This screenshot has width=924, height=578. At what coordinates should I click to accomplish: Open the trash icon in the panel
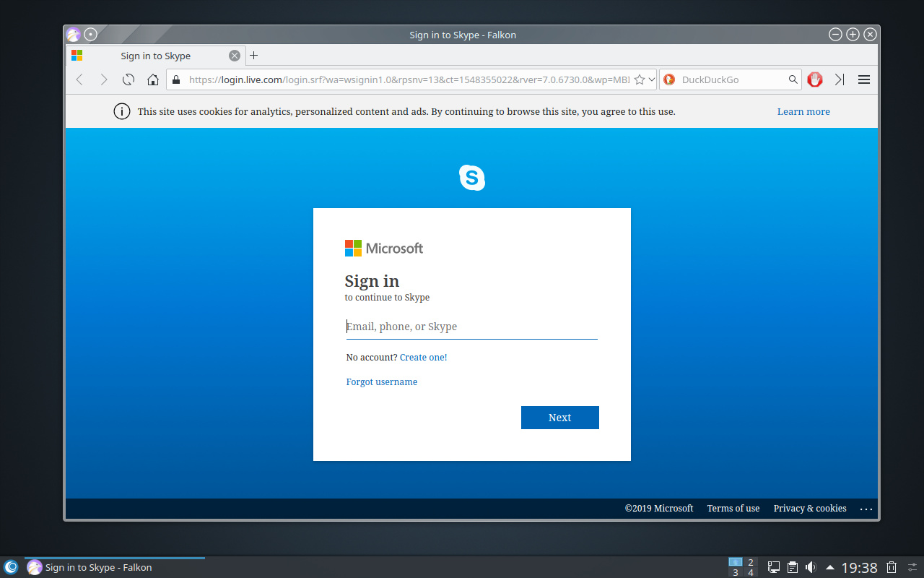click(x=892, y=567)
